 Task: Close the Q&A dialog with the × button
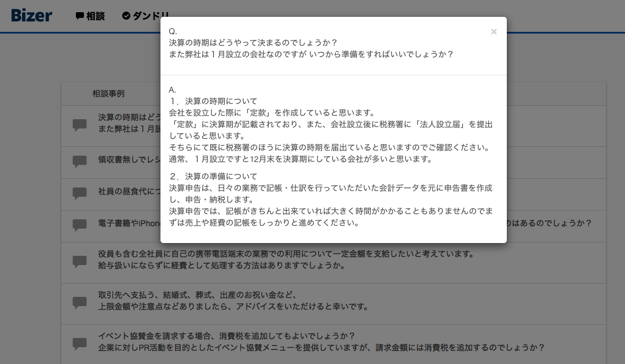coord(494,31)
